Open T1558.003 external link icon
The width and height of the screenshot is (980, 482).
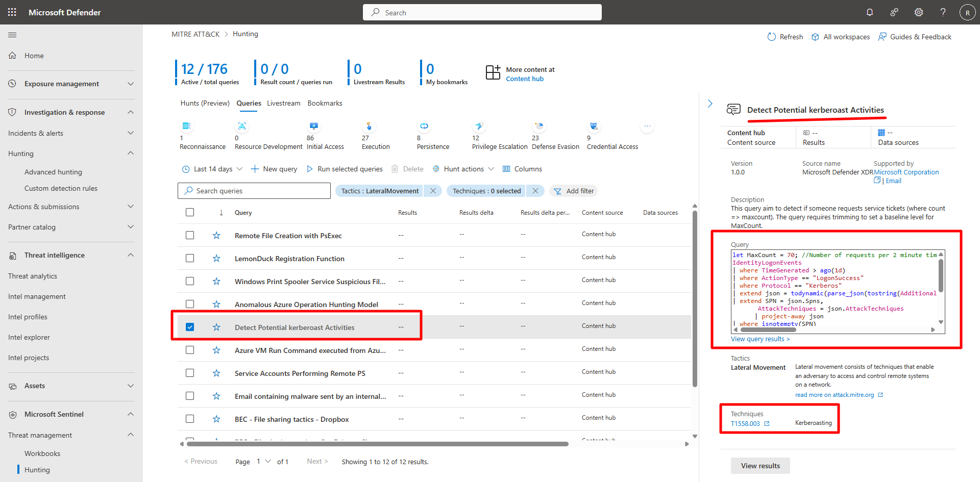(767, 423)
